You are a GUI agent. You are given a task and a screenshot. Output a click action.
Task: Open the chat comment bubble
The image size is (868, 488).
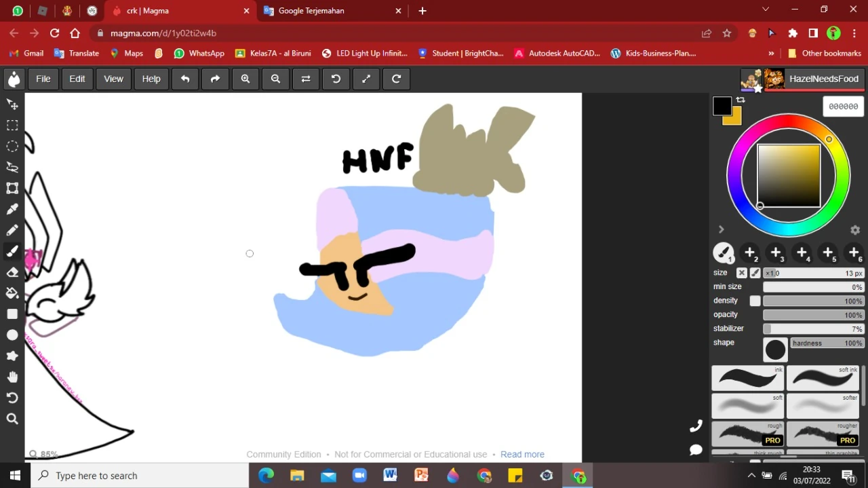[696, 450]
